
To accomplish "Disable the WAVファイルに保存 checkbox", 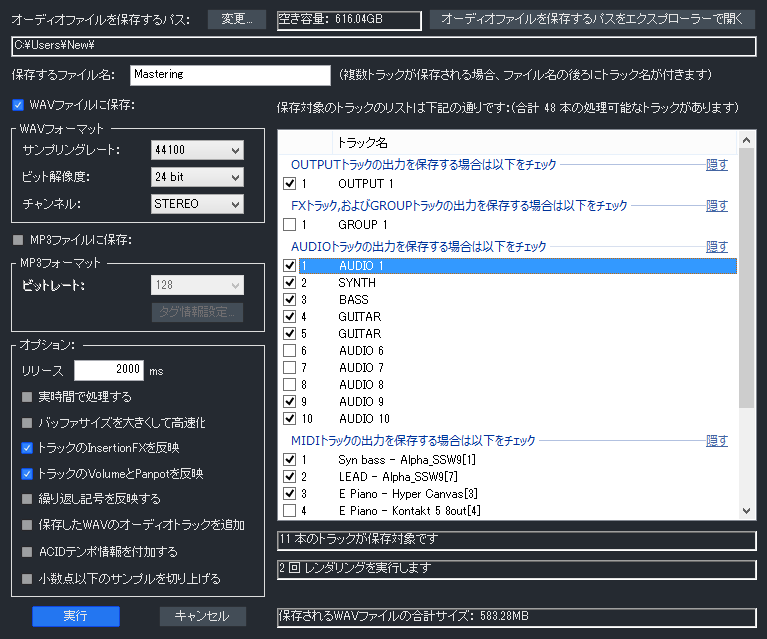I will 18,105.
